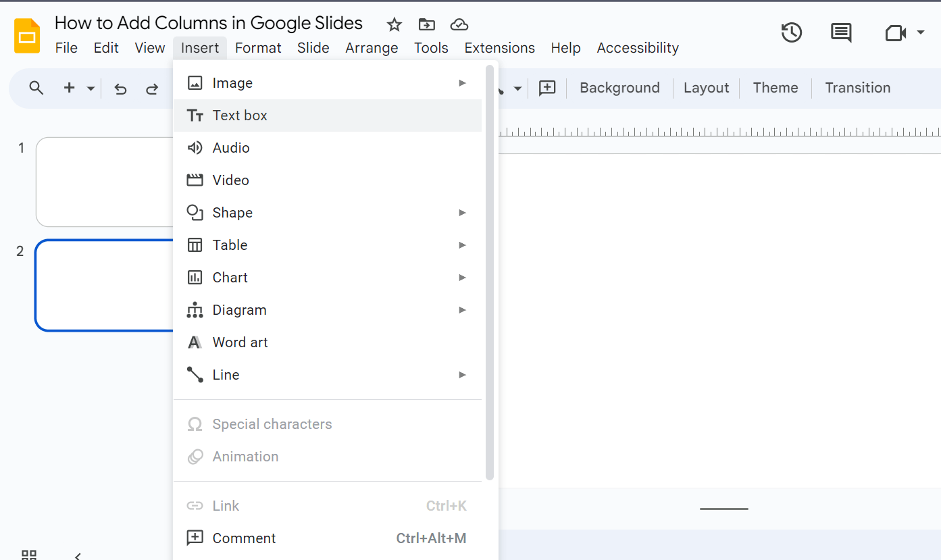
Task: Choose Word art from the Insert menu
Action: [240, 342]
